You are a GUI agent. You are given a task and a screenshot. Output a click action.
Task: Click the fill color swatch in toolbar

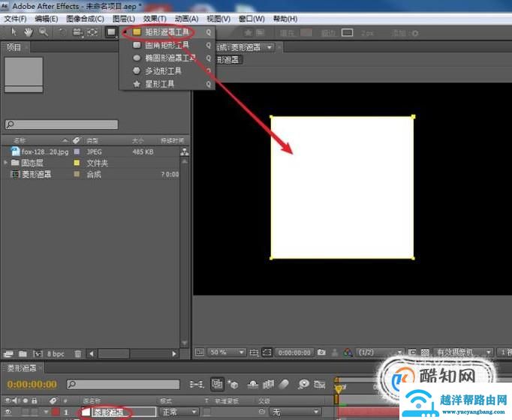pos(306,32)
